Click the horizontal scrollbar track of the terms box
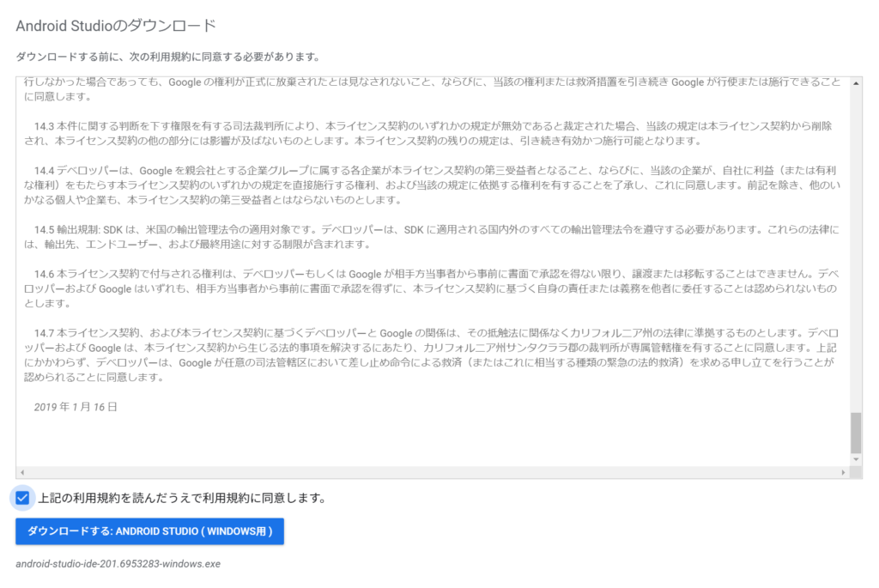879x588 pixels. [433, 472]
